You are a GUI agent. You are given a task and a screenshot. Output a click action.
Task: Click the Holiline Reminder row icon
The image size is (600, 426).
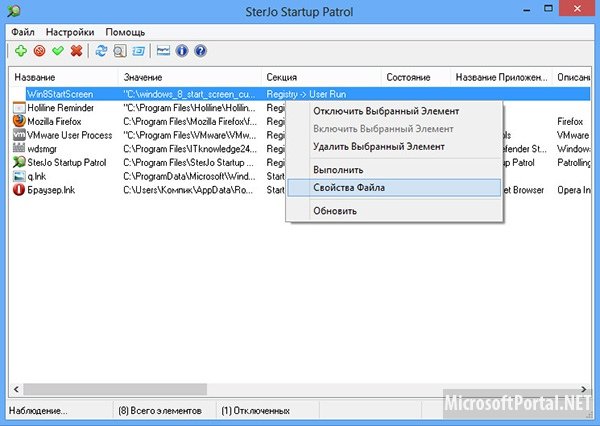tap(19, 108)
